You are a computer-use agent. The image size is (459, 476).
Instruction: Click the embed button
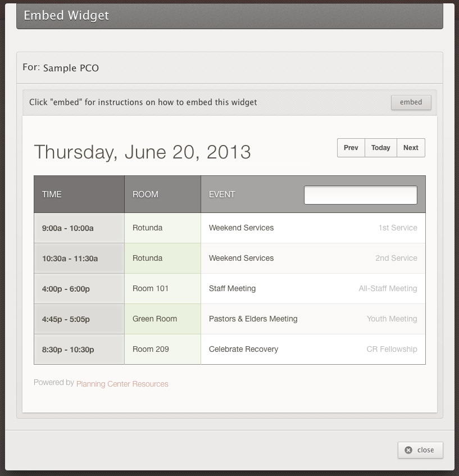tap(411, 102)
